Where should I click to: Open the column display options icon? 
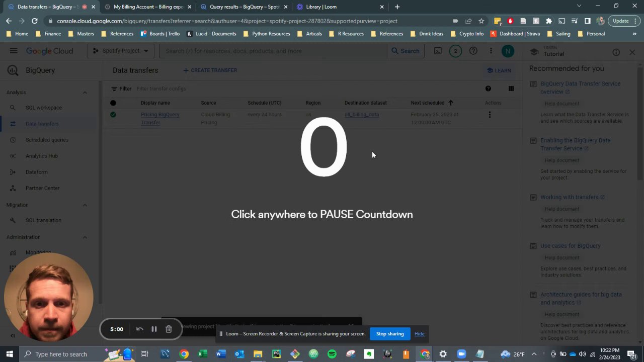pos(511,88)
